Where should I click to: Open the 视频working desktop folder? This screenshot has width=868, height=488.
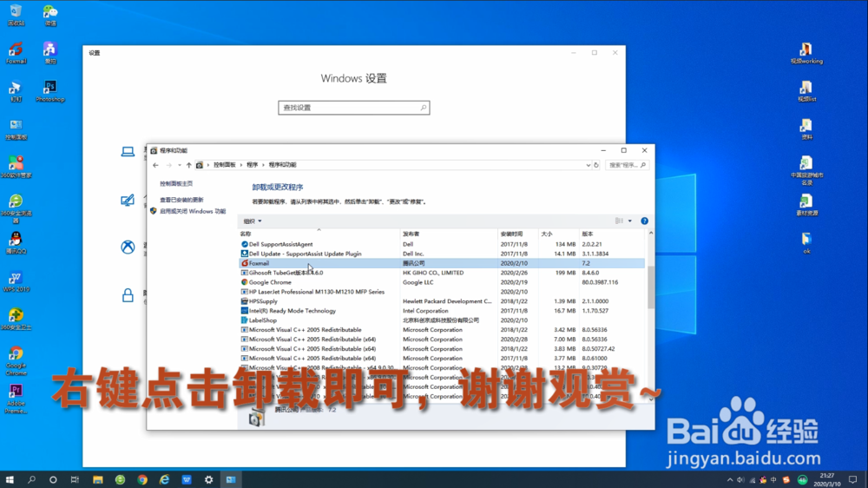tap(806, 54)
